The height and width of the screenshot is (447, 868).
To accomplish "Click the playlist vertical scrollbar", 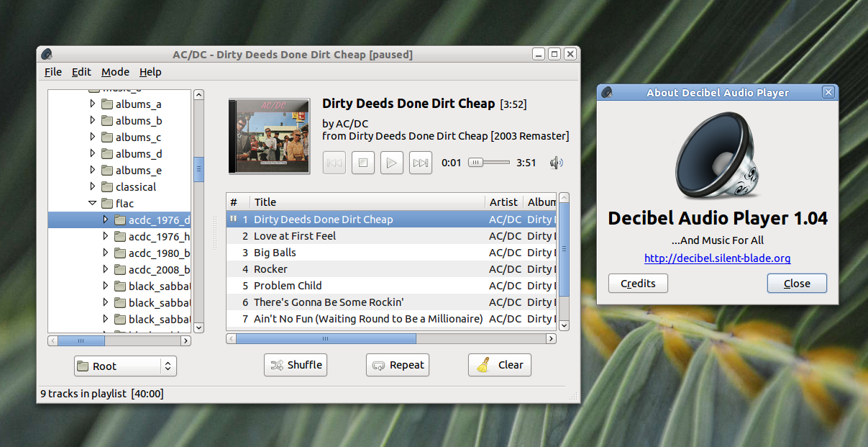I will point(564,261).
